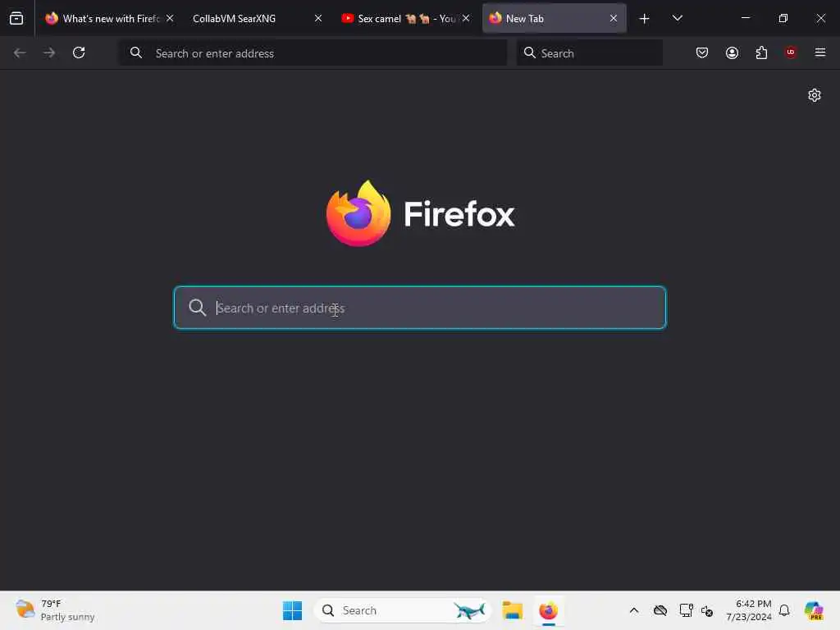Open the Pocket save icon
840x630 pixels.
click(x=702, y=52)
